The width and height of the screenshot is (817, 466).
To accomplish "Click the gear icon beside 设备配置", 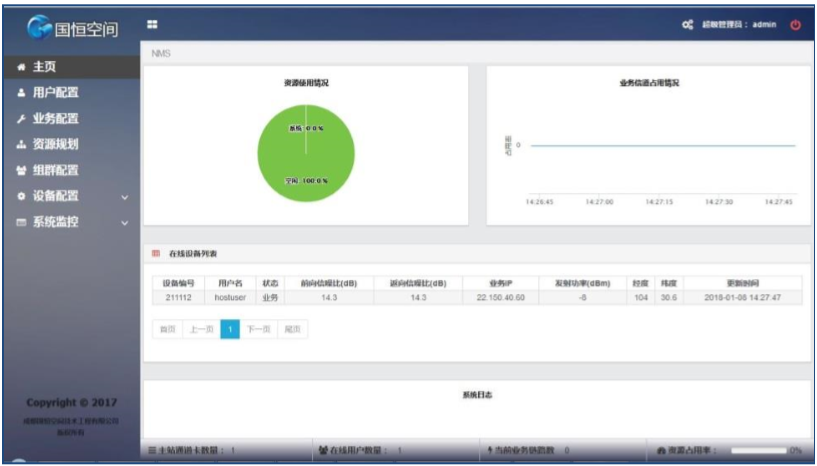I will click(21, 197).
